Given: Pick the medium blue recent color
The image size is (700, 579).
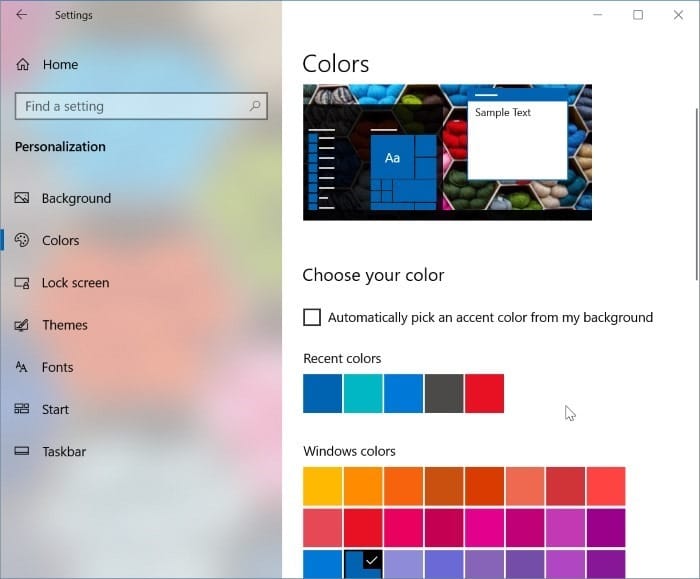Looking at the screenshot, I should 404,393.
